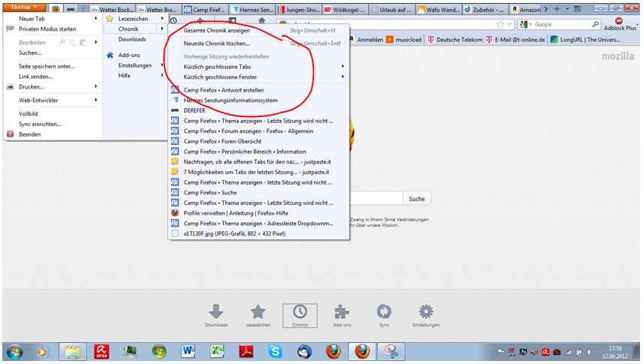Open Einstellungen gear icon on start page
Image resolution: width=643 pixels, height=364 pixels.
click(426, 315)
